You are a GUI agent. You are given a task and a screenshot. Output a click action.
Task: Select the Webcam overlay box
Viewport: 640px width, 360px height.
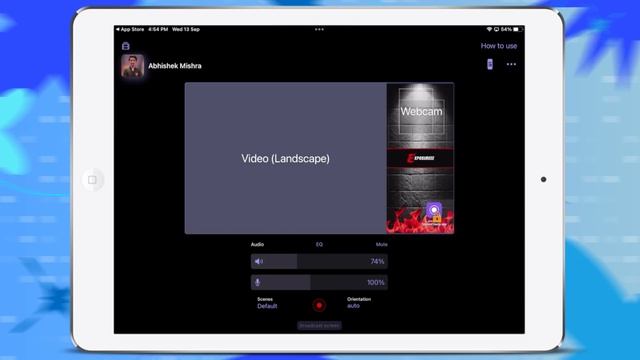point(421,111)
